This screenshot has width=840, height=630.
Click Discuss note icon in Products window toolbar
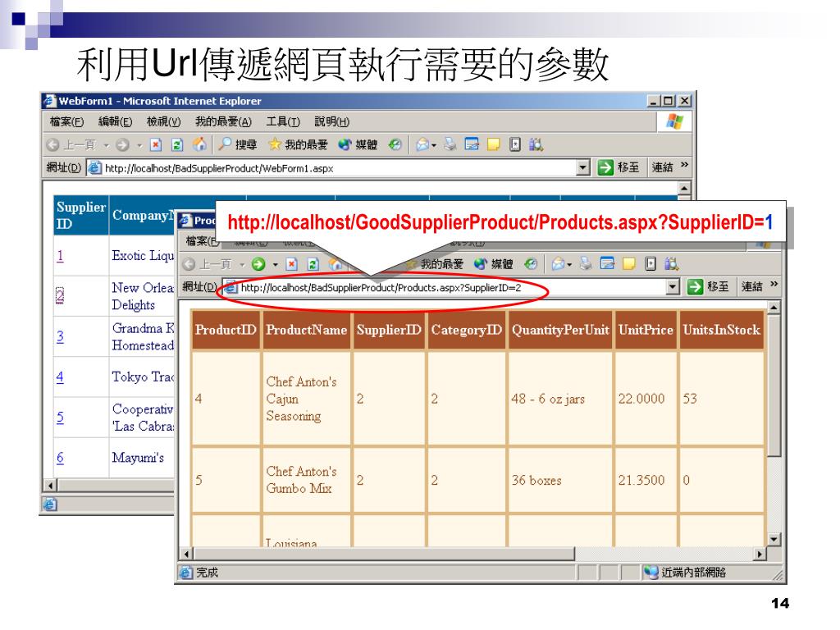pyautogui.click(x=629, y=264)
